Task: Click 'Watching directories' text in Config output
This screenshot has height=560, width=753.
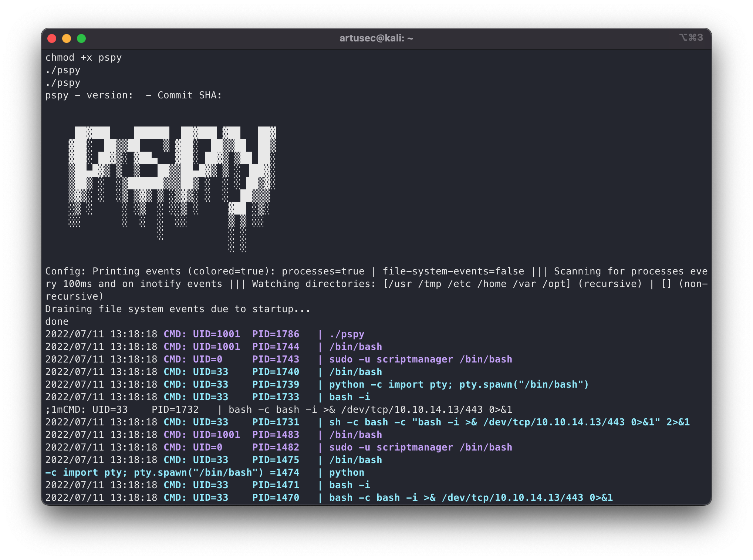Action: [313, 284]
